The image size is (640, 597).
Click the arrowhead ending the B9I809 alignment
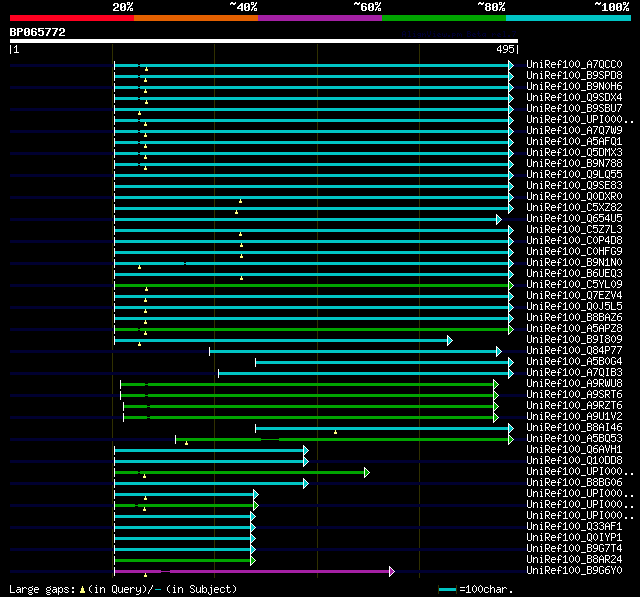450,341
